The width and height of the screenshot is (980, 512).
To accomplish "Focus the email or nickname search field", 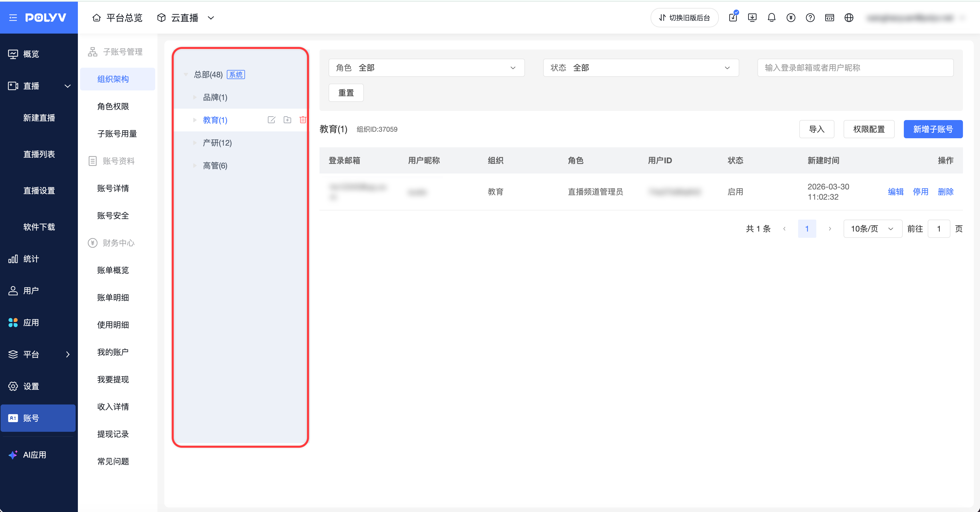I will [x=855, y=68].
